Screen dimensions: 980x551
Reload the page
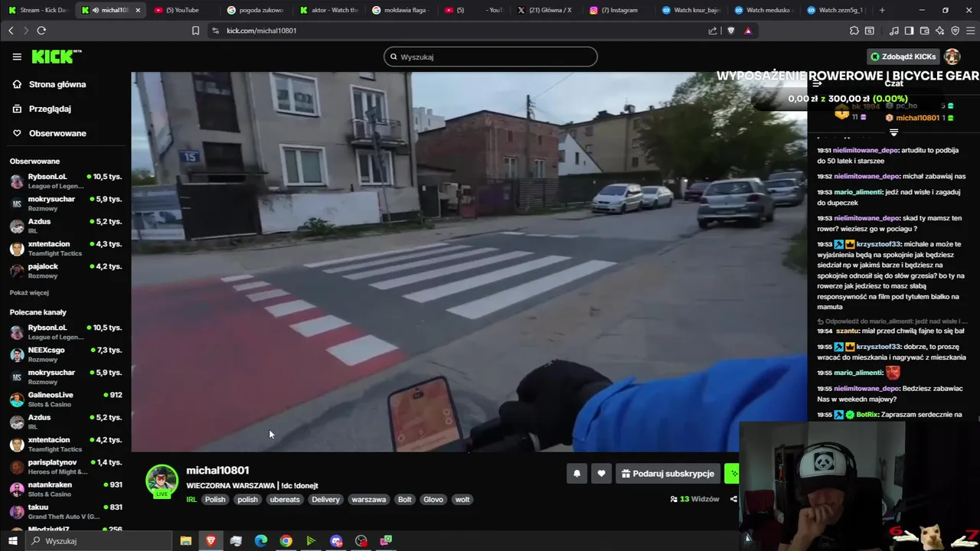(41, 31)
